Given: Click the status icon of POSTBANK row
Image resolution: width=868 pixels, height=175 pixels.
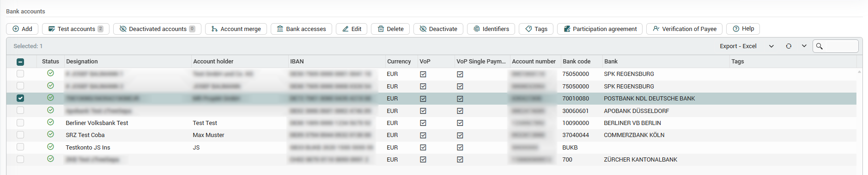Looking at the screenshot, I should 50,98.
